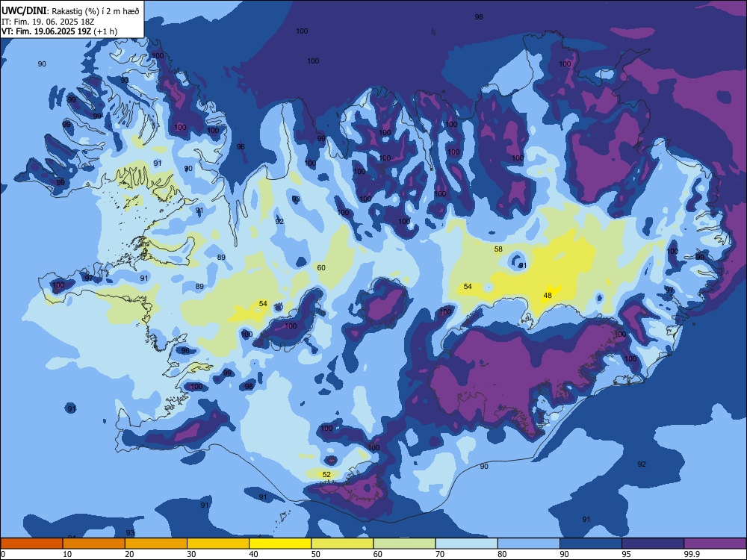
Task: Click the 20–30 amber legend swatch
Action: tap(156, 544)
